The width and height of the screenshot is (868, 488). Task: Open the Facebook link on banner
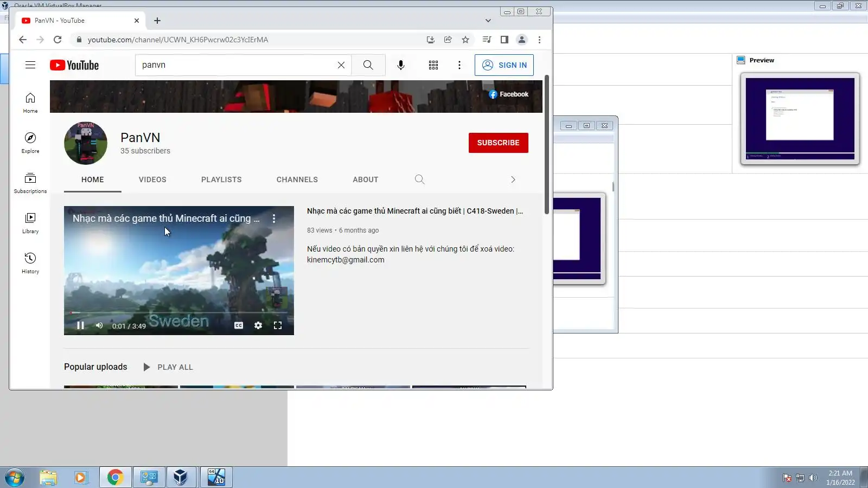pyautogui.click(x=509, y=94)
